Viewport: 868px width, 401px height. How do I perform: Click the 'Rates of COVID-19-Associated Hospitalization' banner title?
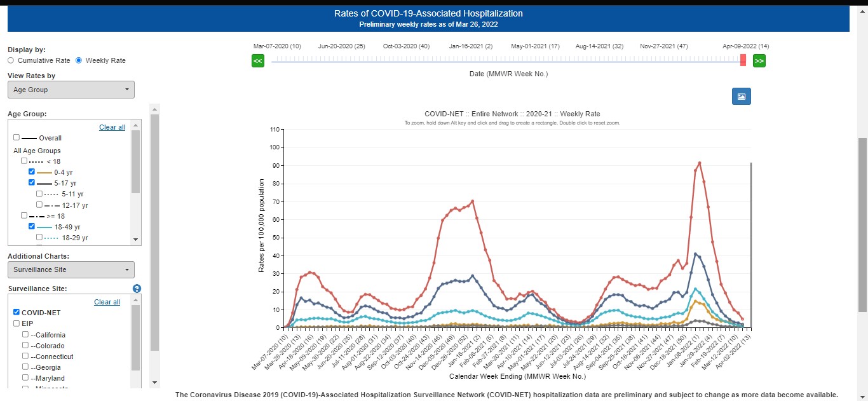point(428,13)
